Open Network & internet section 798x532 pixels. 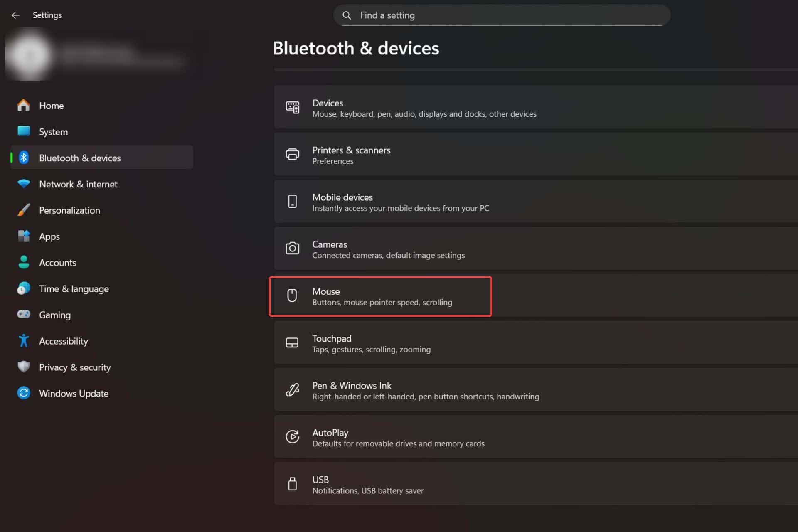[78, 184]
